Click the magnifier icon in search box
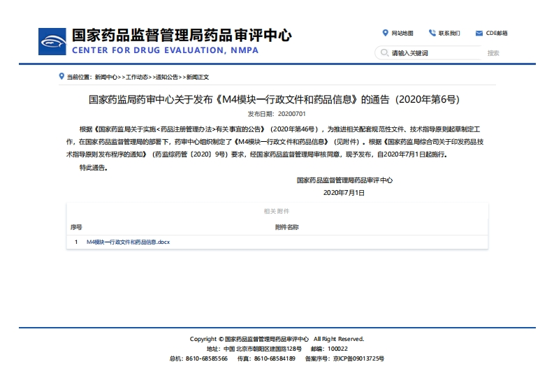Screen dimensions: 554x392 (384, 53)
